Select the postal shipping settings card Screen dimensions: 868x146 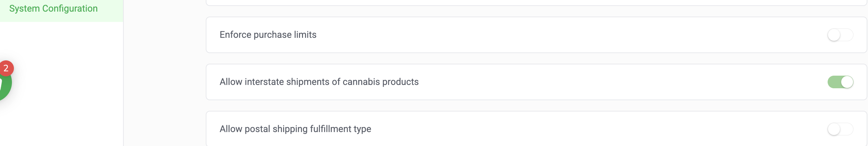tap(536, 129)
